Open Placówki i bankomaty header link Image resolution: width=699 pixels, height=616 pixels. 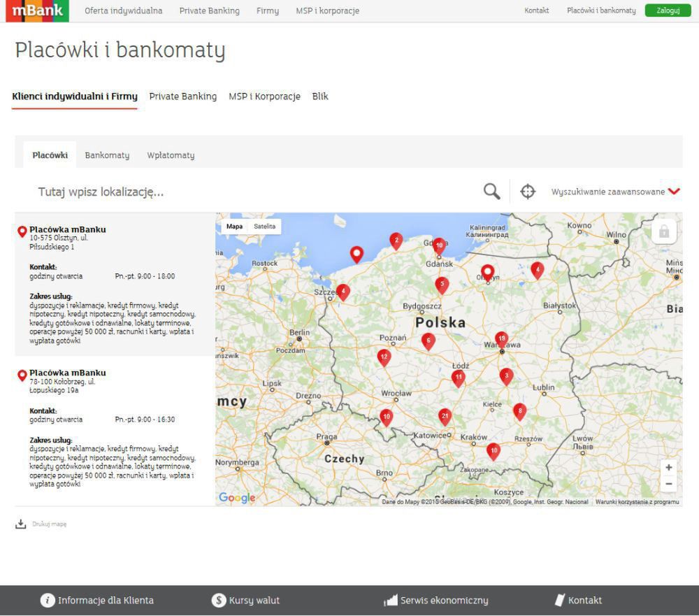(601, 10)
